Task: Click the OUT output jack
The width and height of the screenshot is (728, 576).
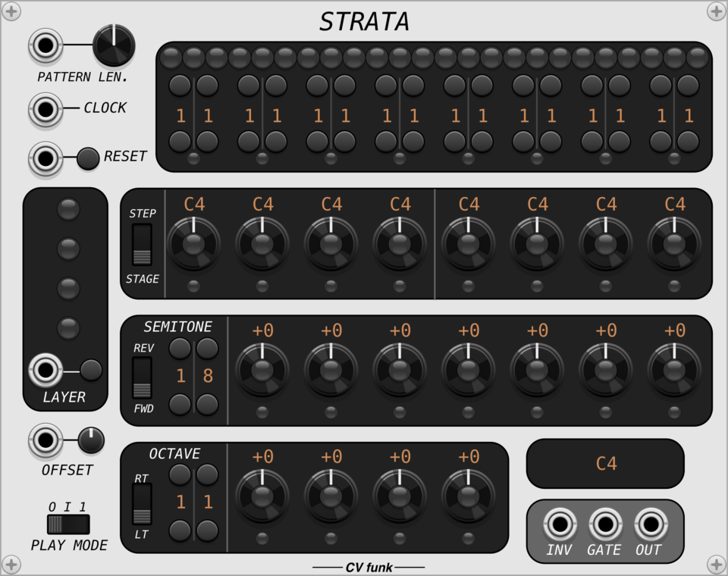Action: 651,524
